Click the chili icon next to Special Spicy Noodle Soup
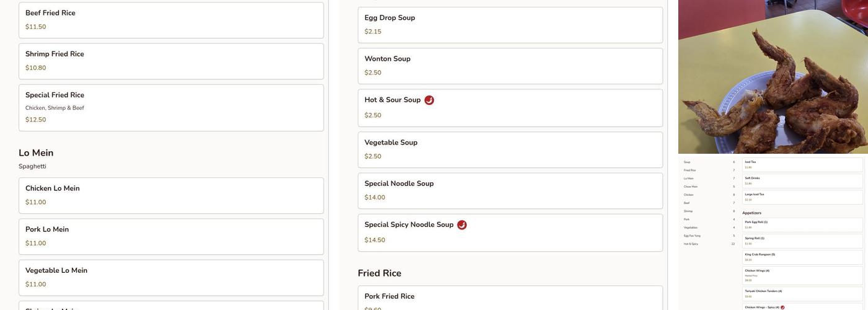 [x=462, y=225]
